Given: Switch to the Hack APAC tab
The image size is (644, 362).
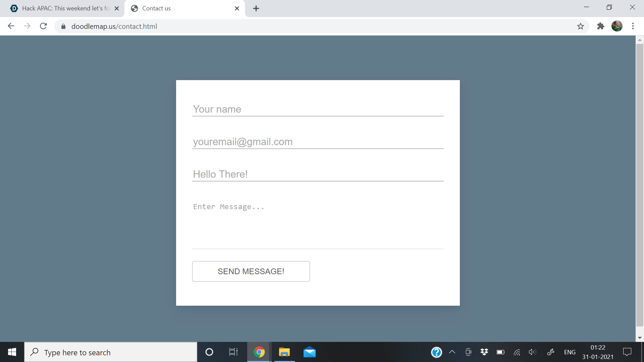Looking at the screenshot, I should (x=64, y=8).
